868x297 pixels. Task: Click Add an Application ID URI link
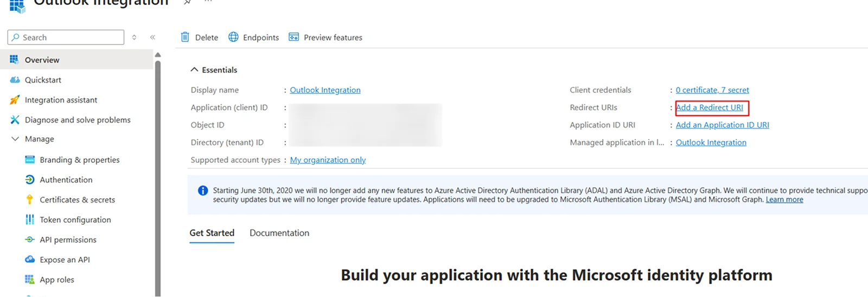[x=723, y=125]
